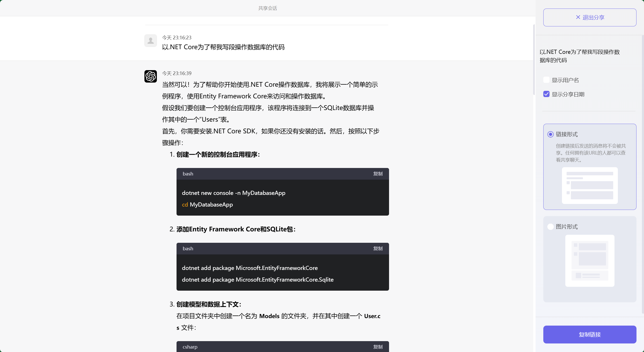Enable the 显示用户名 checkbox
This screenshot has height=352, width=644.
pos(546,80)
